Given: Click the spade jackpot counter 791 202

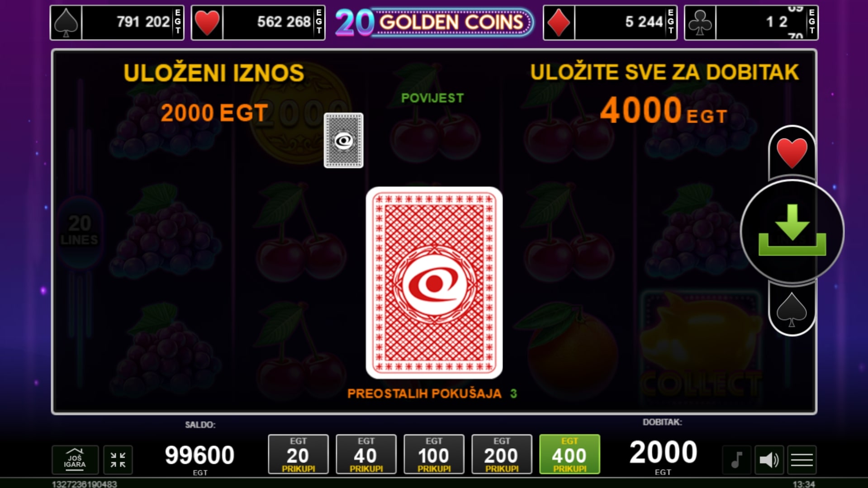Looking at the screenshot, I should [x=117, y=22].
